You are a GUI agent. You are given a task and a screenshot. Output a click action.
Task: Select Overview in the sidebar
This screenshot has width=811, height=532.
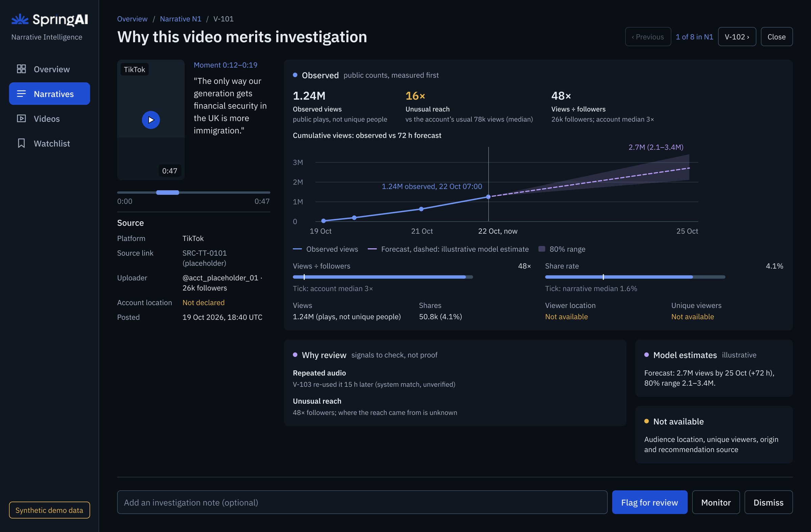click(x=49, y=69)
